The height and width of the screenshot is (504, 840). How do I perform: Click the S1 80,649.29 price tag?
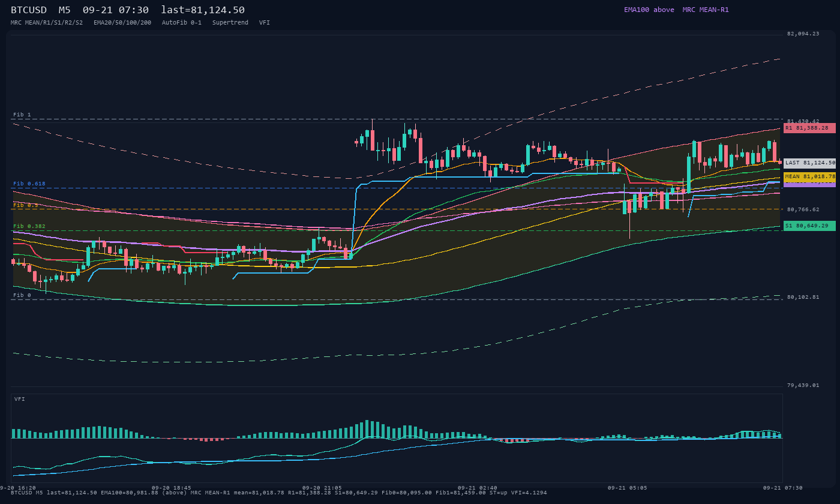point(809,226)
